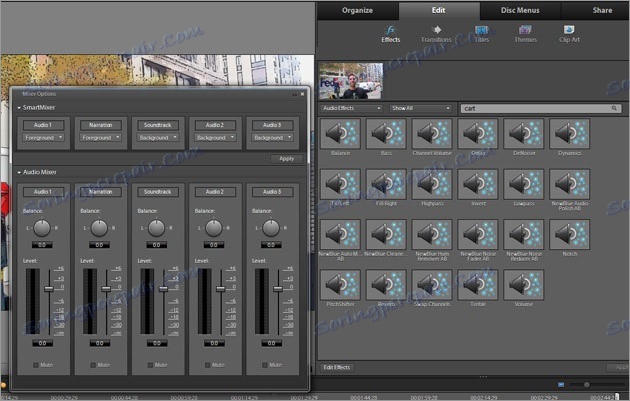The width and height of the screenshot is (630, 401).
Task: Click the Edit Effects button
Action: tap(337, 368)
